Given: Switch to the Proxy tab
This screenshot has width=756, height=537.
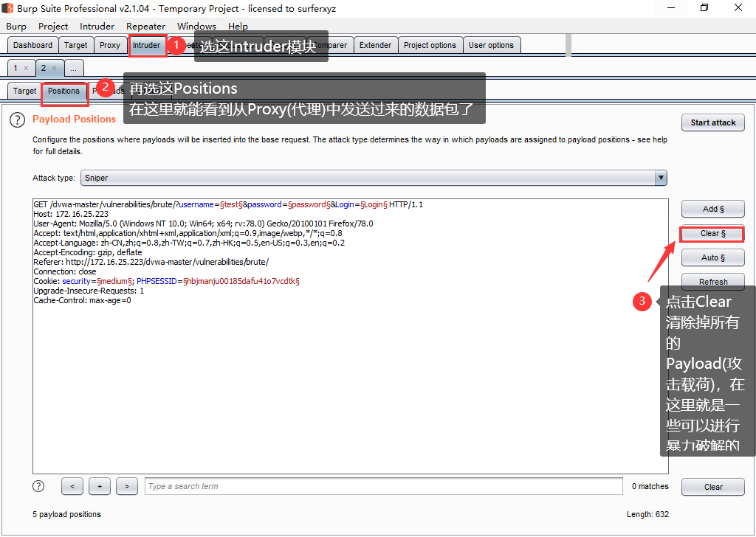Looking at the screenshot, I should (110, 45).
